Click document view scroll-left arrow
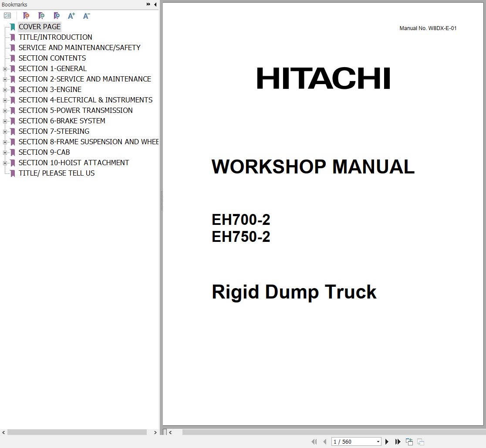Screen dimensions: 486x448 [170, 432]
